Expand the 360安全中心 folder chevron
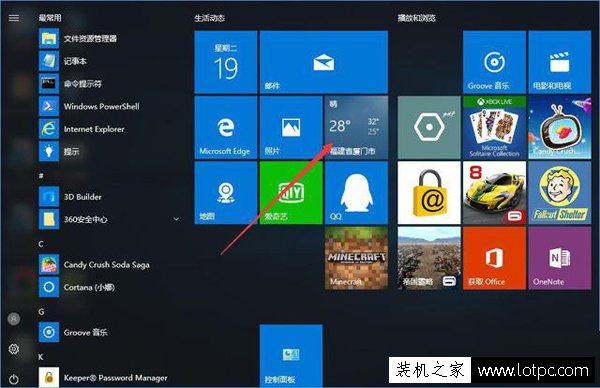 click(176, 219)
